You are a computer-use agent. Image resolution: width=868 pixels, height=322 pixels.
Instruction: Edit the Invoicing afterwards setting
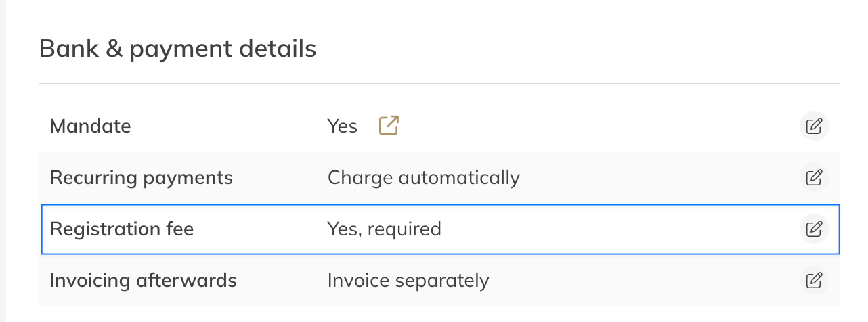point(814,280)
